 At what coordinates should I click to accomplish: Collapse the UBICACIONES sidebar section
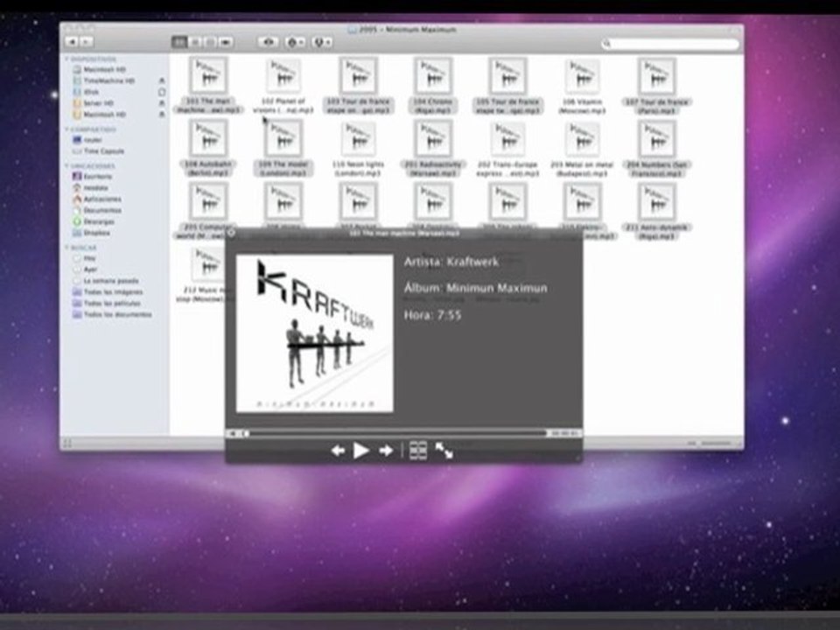pyautogui.click(x=67, y=166)
